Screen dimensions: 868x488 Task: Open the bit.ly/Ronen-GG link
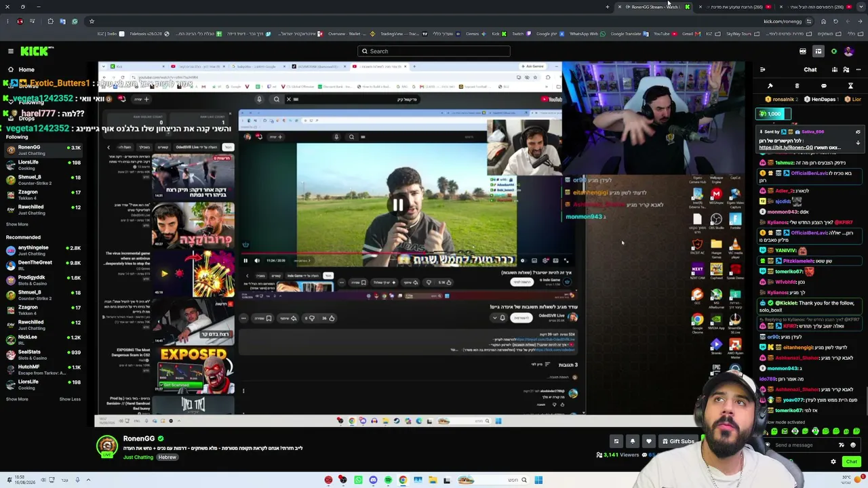click(x=787, y=148)
